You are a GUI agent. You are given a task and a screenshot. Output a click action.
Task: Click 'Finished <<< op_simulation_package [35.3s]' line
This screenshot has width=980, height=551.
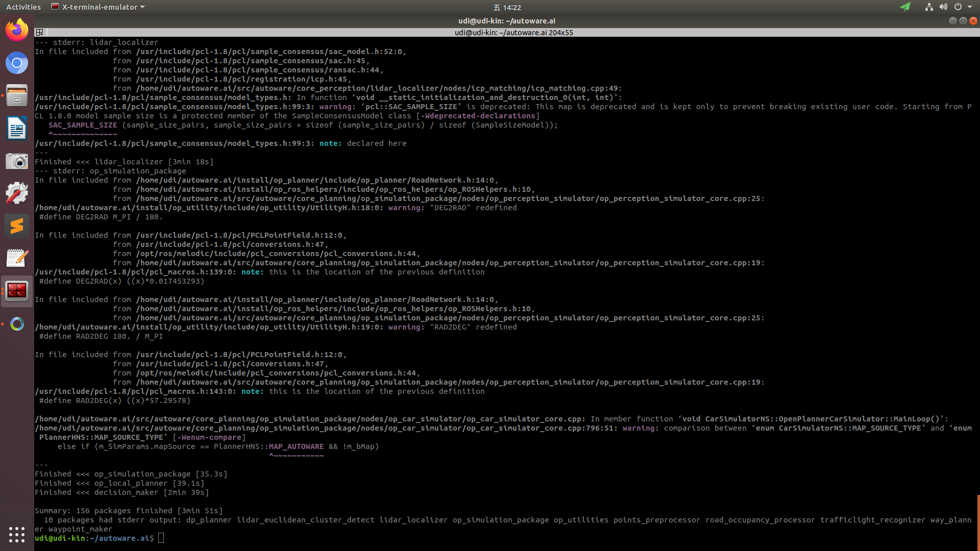pos(131,474)
